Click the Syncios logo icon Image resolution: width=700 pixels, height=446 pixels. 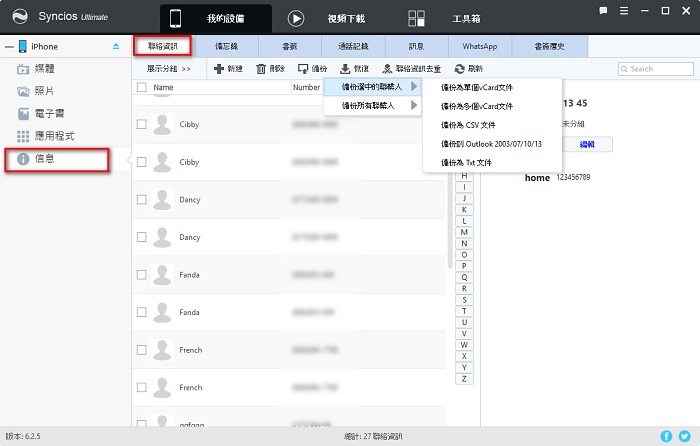coord(20,17)
